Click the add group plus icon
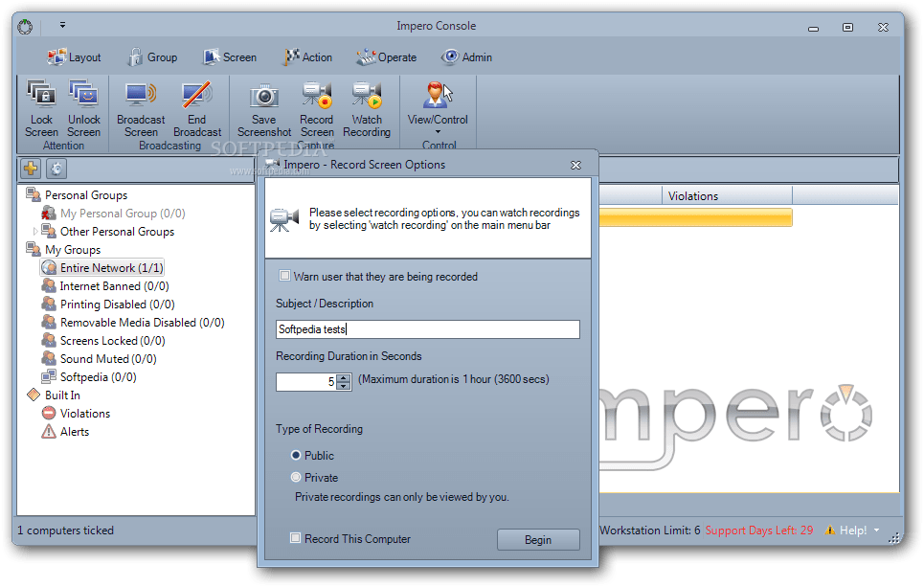 pos(31,169)
